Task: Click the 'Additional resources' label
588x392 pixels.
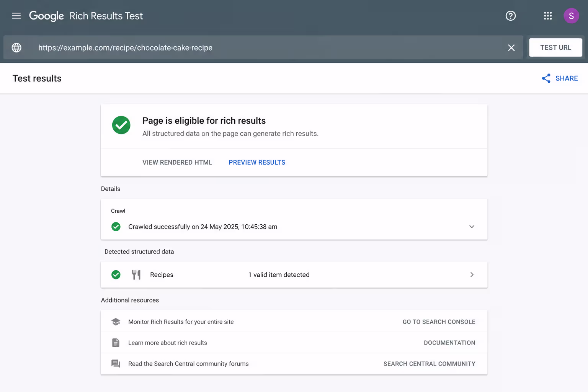Action: [x=130, y=300]
